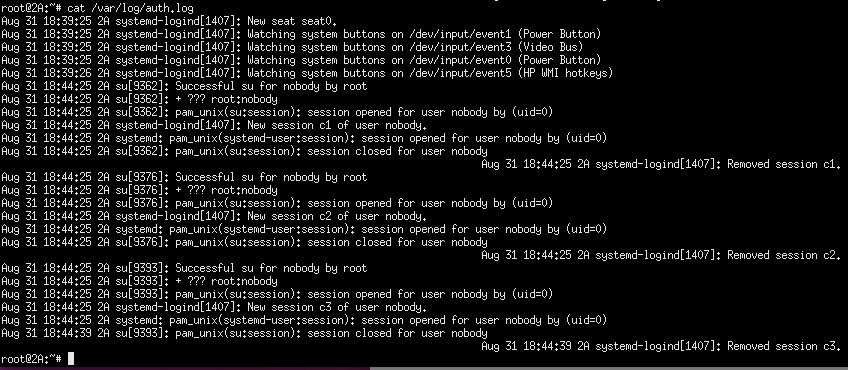
Task: Click 'su[9376]: Successful su for nobody' line
Action: click(x=184, y=177)
